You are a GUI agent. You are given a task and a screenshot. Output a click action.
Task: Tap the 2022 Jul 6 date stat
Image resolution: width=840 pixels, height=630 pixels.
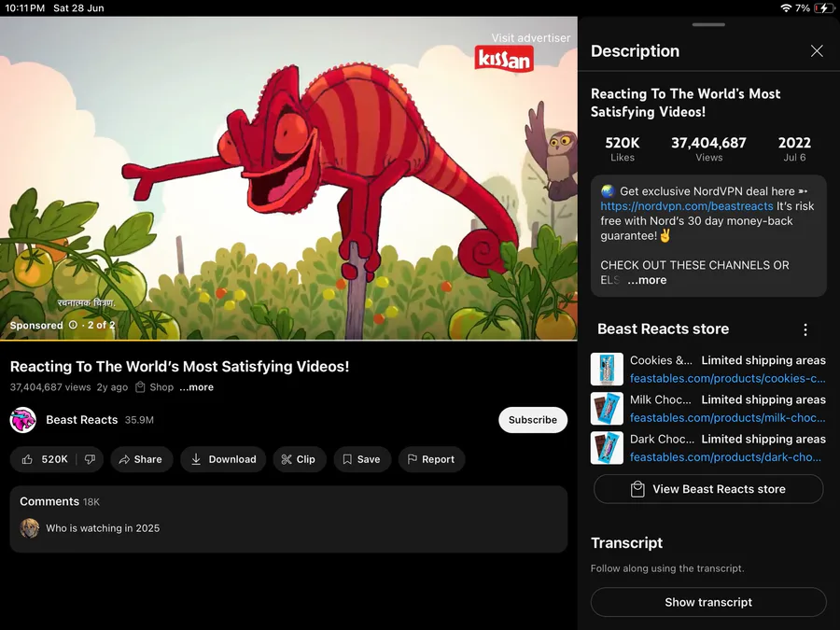794,148
